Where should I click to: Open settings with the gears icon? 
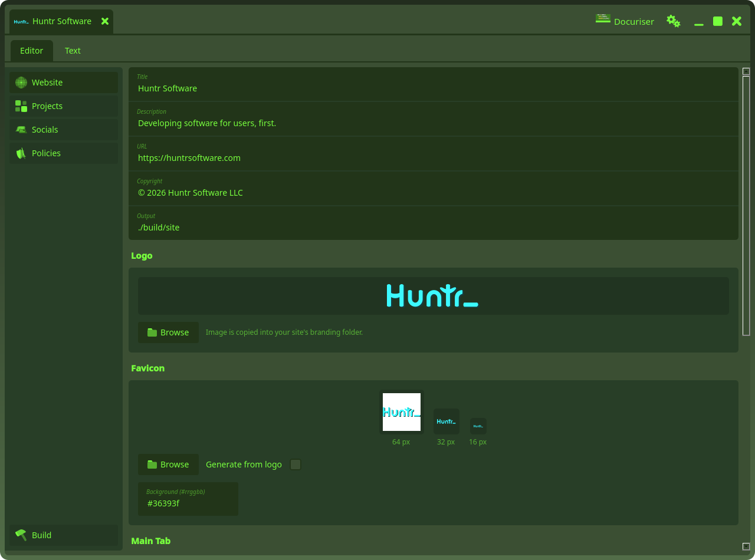coord(674,21)
